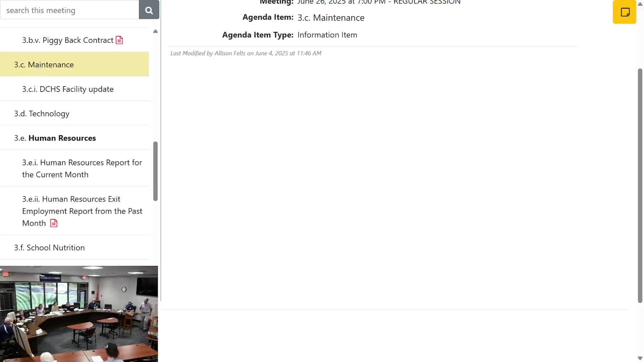Click the main page scrollbar thumb

640,185
